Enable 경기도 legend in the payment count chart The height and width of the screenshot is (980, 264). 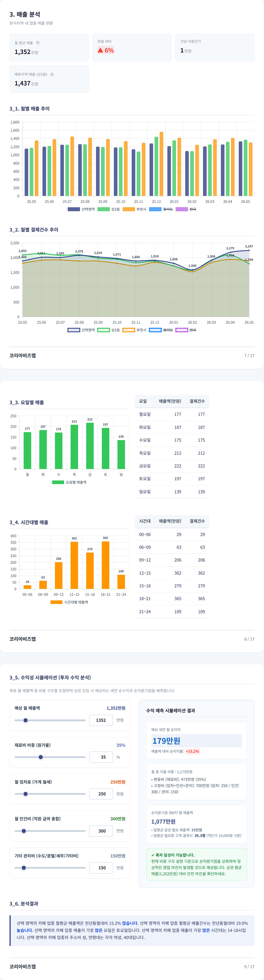(161, 330)
